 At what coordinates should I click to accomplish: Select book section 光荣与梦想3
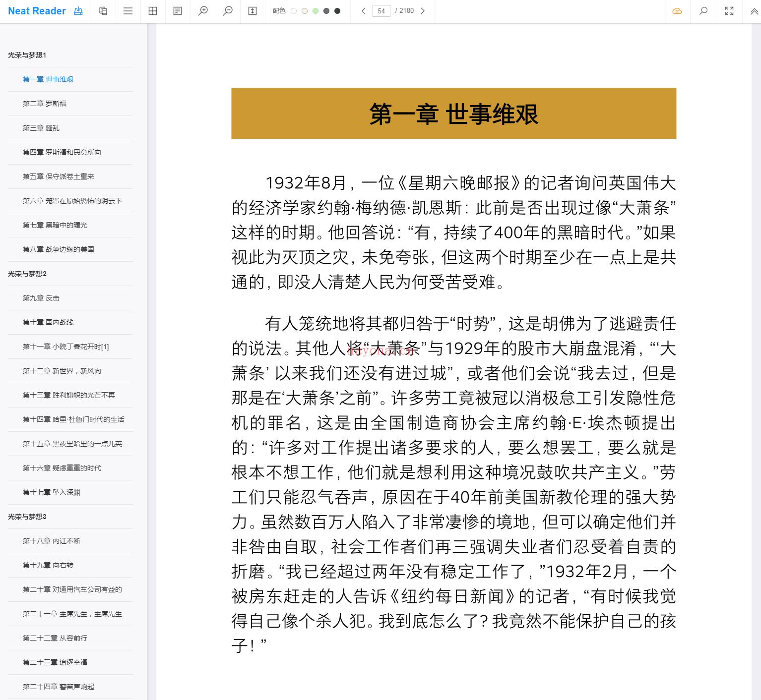point(27,517)
